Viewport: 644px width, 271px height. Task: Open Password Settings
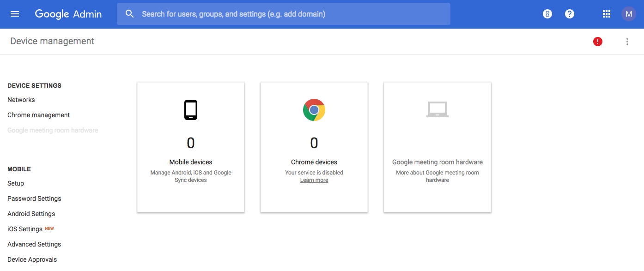coord(34,199)
